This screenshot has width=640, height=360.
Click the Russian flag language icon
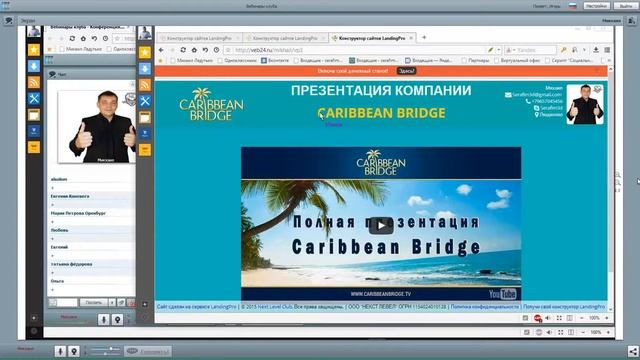click(573, 6)
